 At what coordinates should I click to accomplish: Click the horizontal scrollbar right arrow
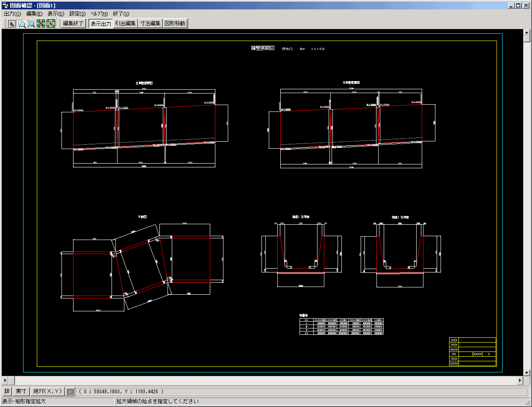520,380
